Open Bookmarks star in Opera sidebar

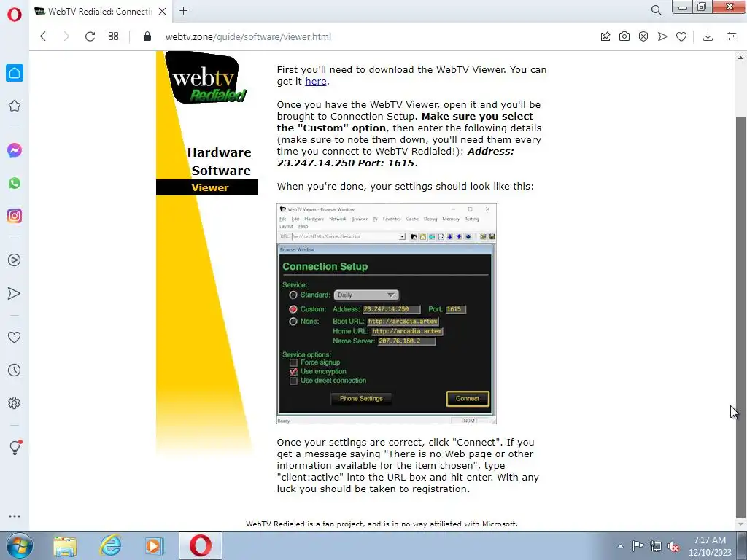click(15, 106)
